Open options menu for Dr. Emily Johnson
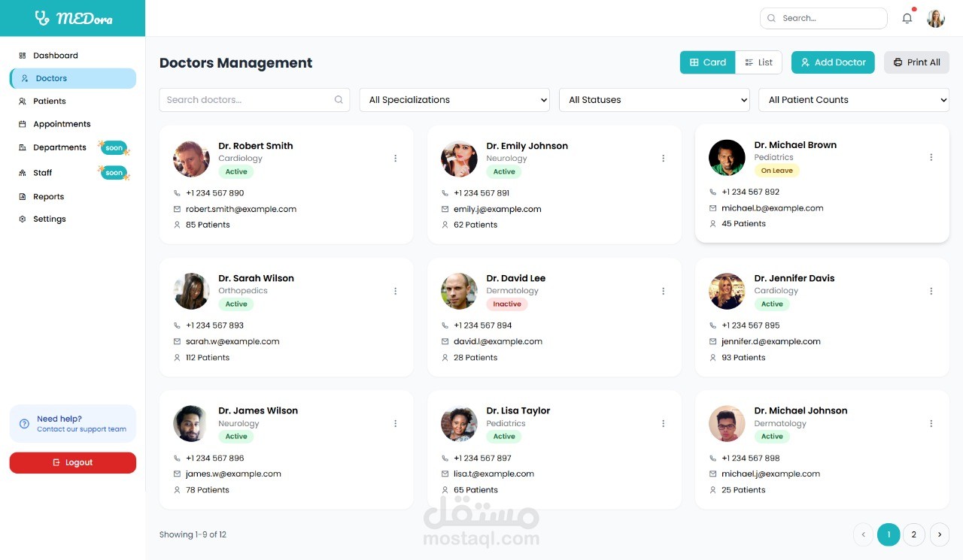The height and width of the screenshot is (560, 963). tap(663, 158)
